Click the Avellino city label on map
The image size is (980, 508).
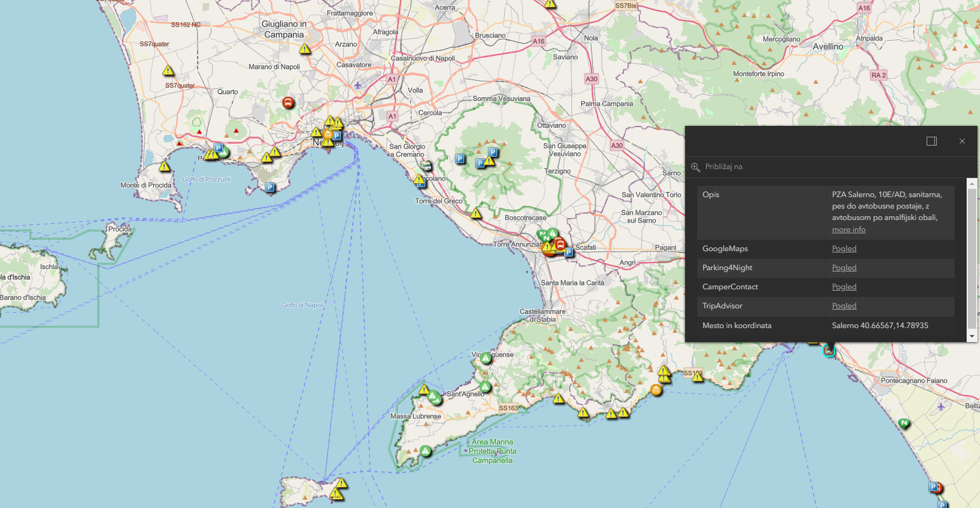[x=828, y=46]
